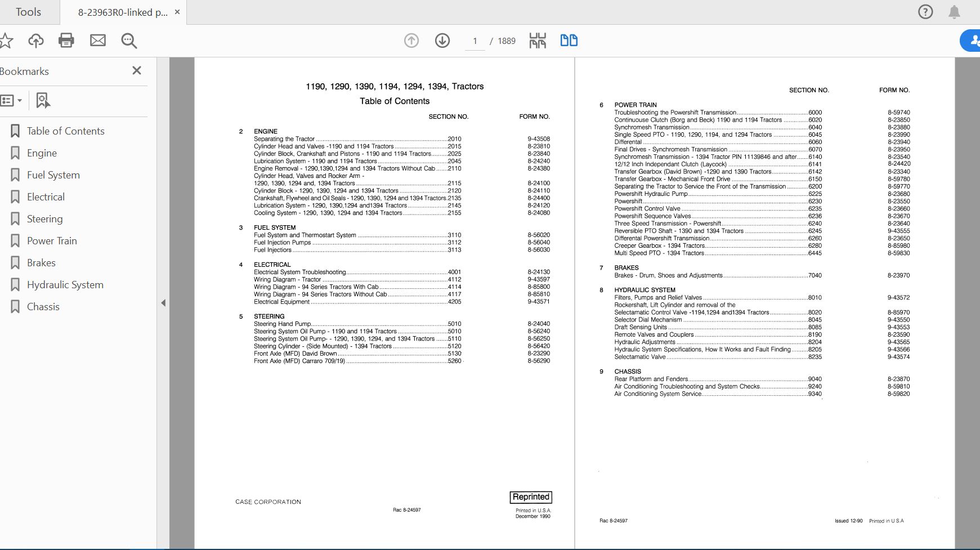
Task: Click the 'POWER TRAIN' section heading
Action: (x=636, y=105)
